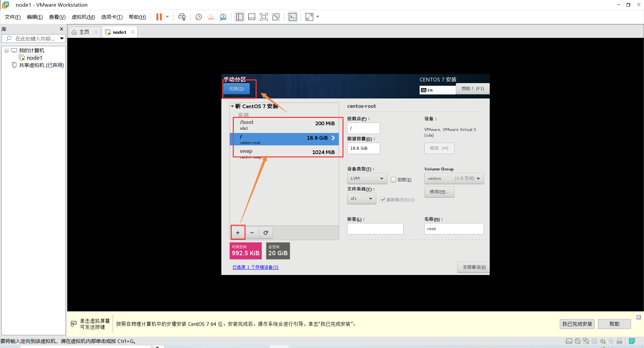Click the printer status icon
Screen dimensions: 644x348
point(594,341)
